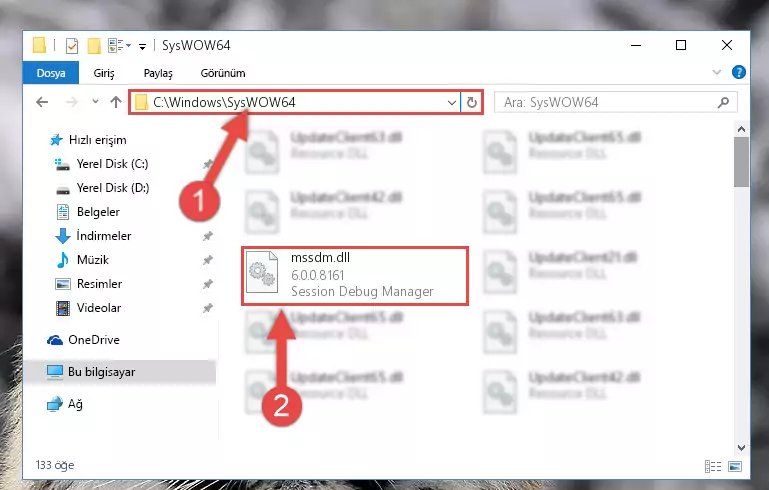Screen dimensions: 769x490
Task: Toggle the pin next to Videolar
Action: pyautogui.click(x=208, y=308)
